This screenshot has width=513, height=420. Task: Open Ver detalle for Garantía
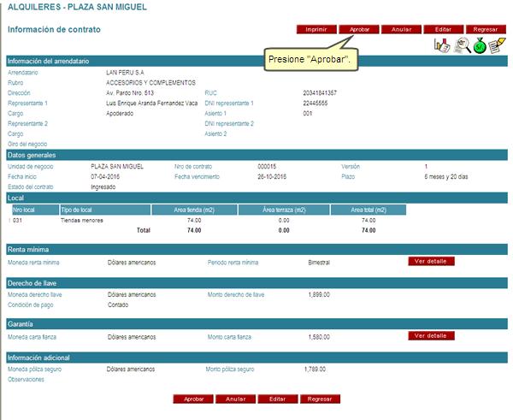[x=431, y=336]
